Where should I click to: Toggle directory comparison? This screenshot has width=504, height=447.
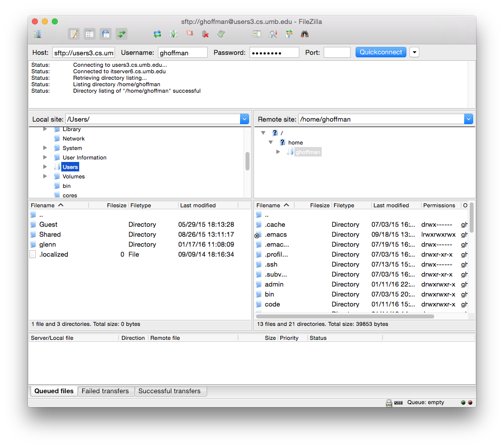273,34
